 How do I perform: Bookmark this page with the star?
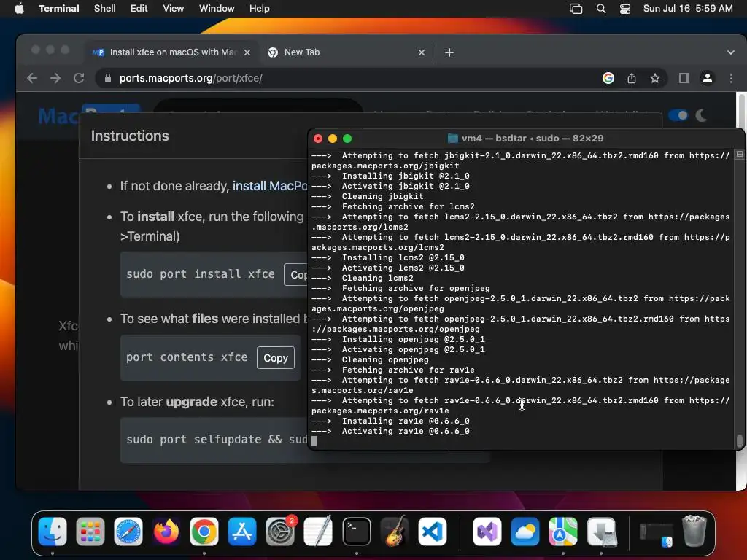(x=655, y=78)
